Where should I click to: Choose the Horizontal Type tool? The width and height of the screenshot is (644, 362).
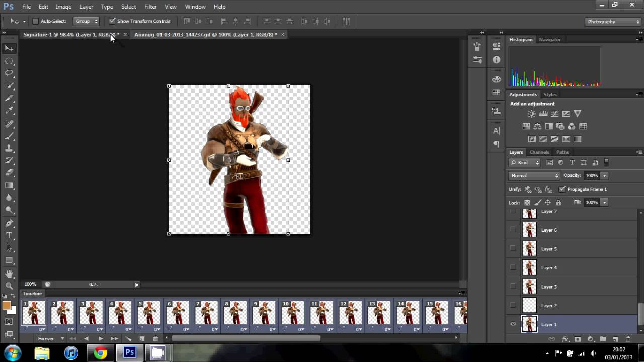pyautogui.click(x=9, y=235)
